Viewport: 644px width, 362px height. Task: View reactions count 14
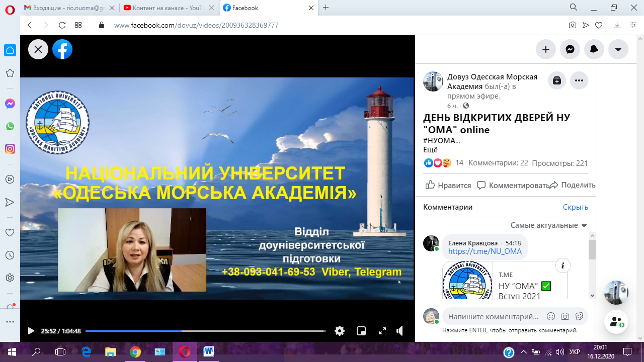tap(459, 163)
